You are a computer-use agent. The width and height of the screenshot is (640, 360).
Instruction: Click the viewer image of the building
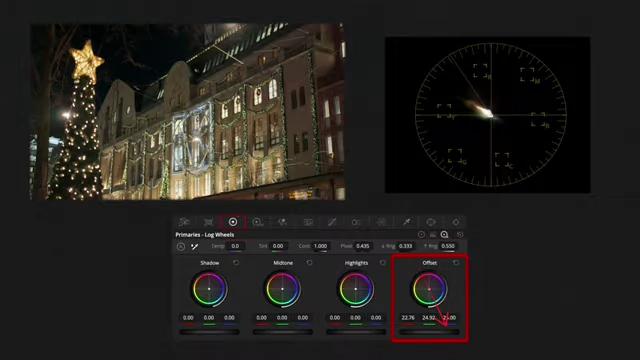tap(188, 111)
